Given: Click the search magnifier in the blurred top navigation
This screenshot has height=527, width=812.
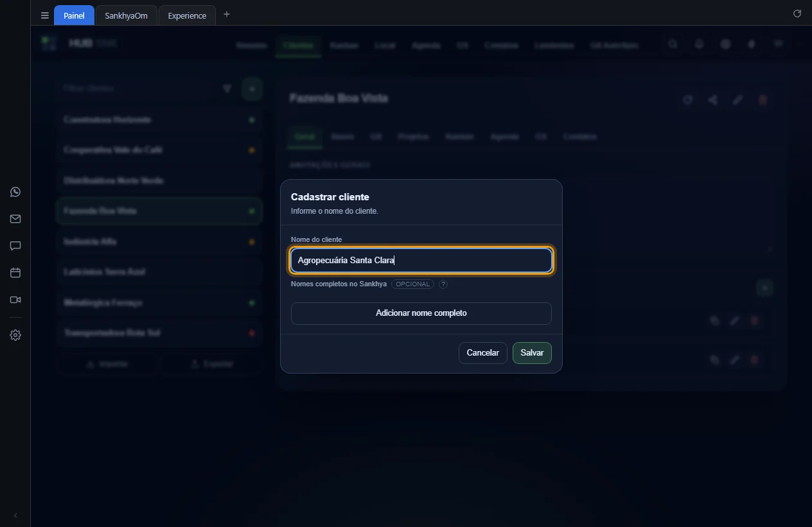Looking at the screenshot, I should (673, 44).
